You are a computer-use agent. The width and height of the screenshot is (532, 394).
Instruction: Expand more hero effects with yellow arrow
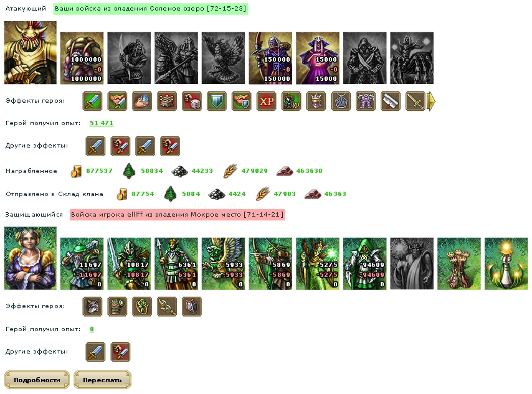click(x=431, y=101)
